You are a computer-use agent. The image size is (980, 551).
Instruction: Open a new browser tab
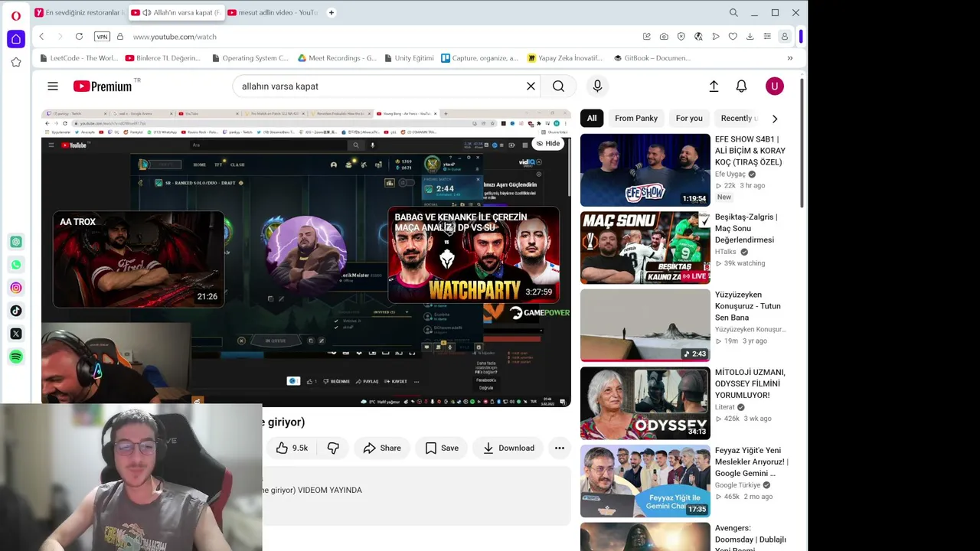click(x=332, y=12)
